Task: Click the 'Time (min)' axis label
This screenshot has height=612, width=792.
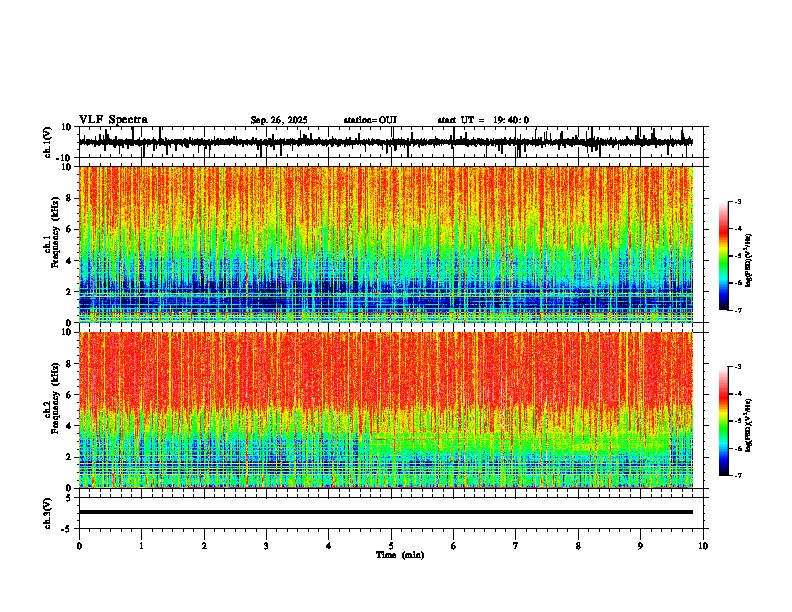Action: pyautogui.click(x=400, y=555)
